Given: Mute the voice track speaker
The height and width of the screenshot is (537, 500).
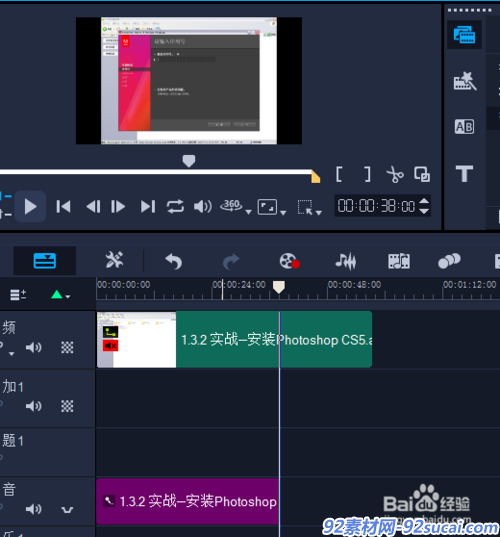Looking at the screenshot, I should pos(34,509).
